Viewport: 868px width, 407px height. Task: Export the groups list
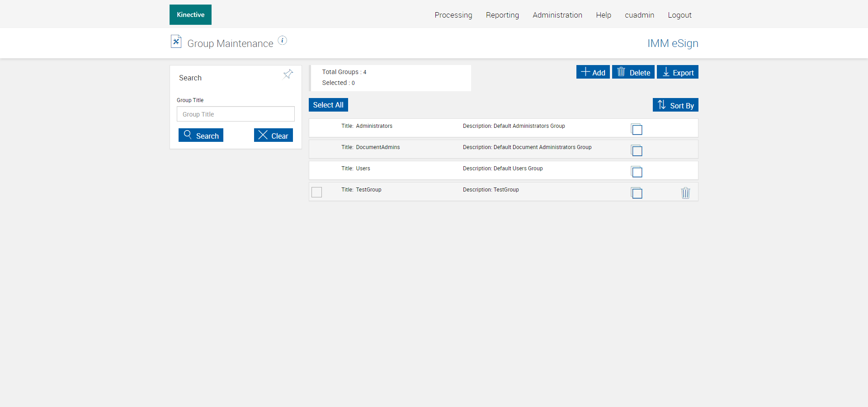[x=678, y=72]
